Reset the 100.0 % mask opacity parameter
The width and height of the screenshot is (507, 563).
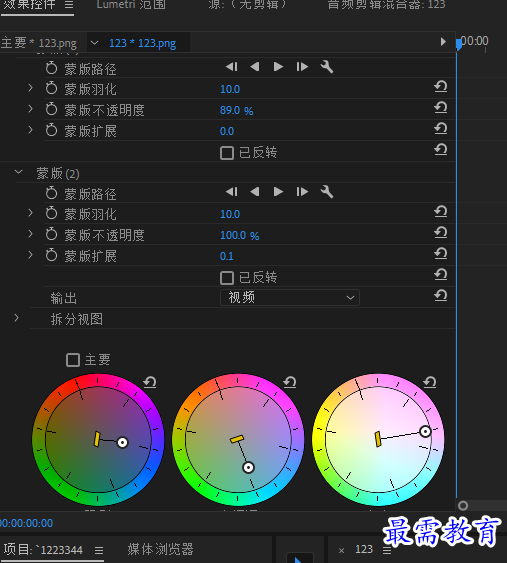tap(441, 233)
